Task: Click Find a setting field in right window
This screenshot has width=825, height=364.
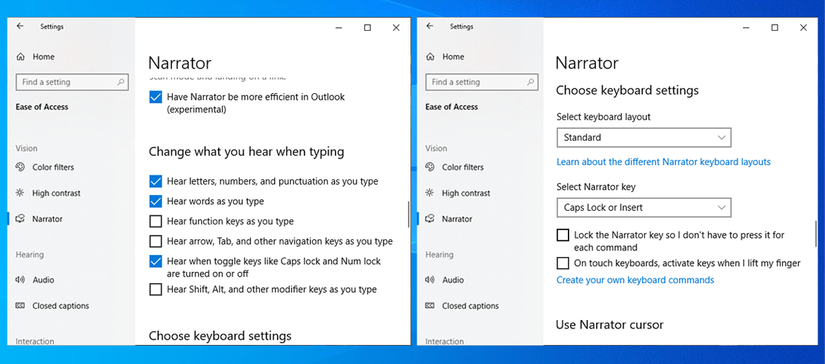Action: click(x=482, y=82)
